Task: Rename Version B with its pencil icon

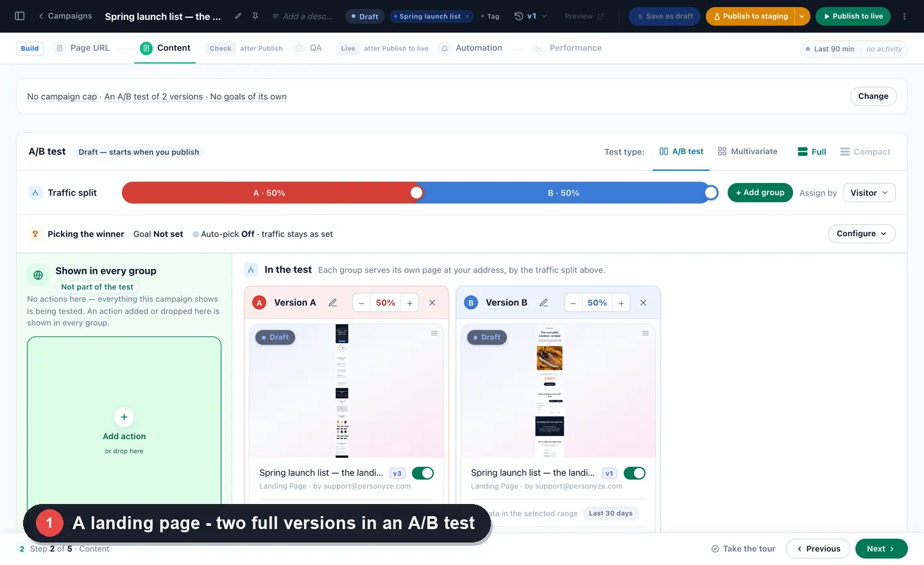Action: [543, 302]
